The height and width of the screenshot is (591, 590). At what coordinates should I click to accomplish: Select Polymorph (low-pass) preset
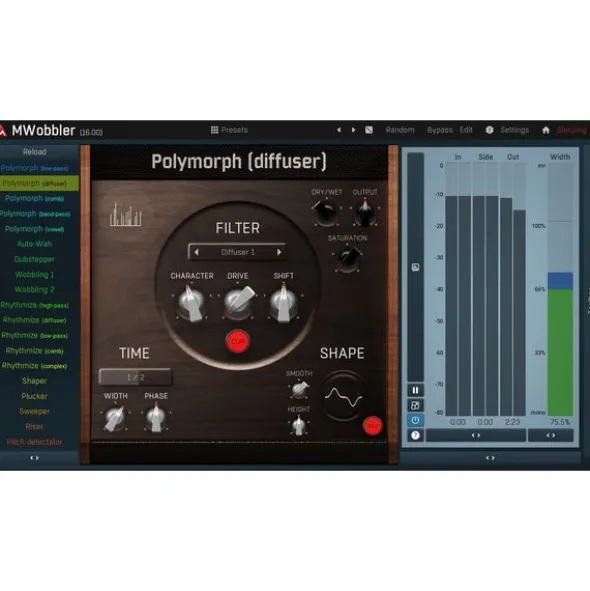(34, 168)
